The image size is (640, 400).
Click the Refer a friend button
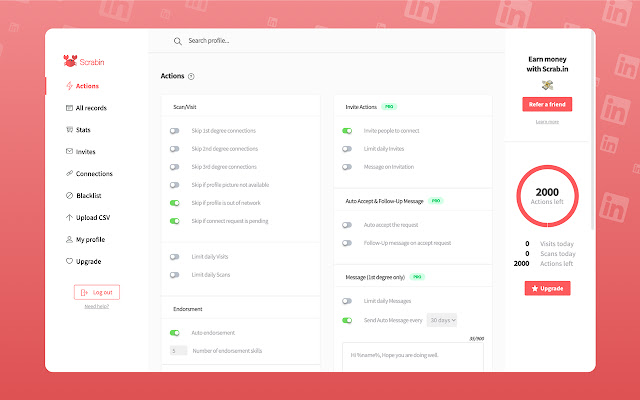click(547, 104)
